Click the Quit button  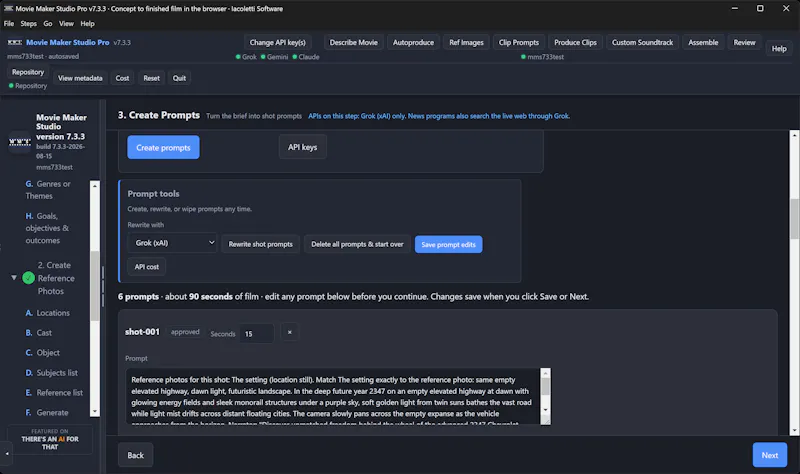179,78
